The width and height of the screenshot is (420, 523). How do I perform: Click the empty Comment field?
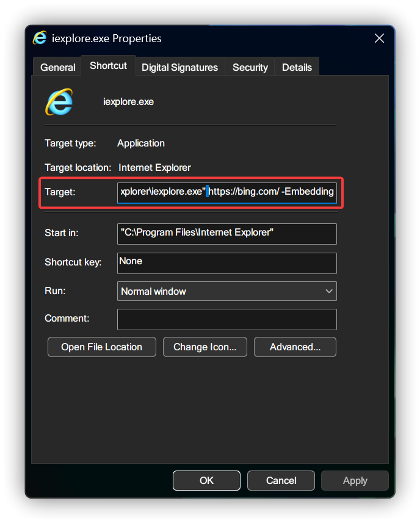pyautogui.click(x=227, y=319)
